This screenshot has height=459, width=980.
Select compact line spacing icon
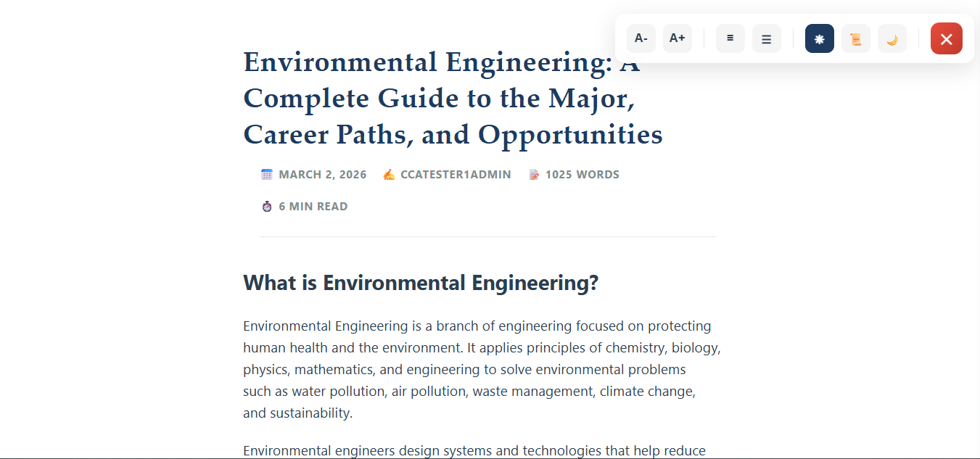730,38
